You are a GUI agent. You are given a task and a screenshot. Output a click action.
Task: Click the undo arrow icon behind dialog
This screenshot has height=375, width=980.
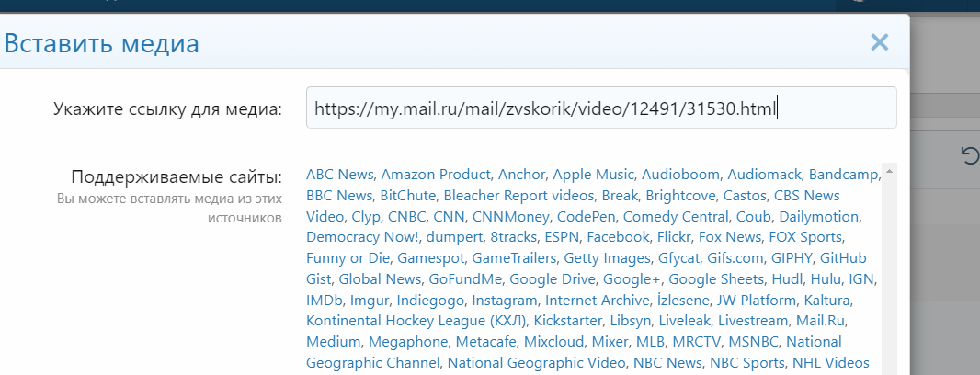(x=969, y=156)
